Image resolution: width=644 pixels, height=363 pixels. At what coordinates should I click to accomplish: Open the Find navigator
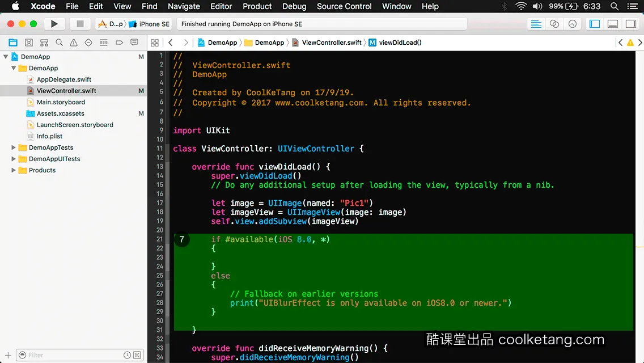coord(59,43)
